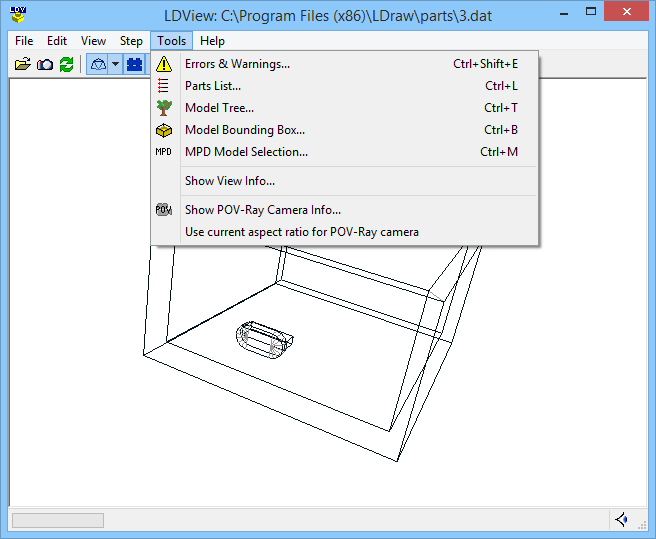The width and height of the screenshot is (656, 539).
Task: Click the MPD icon in Tools menu
Action: (164, 151)
